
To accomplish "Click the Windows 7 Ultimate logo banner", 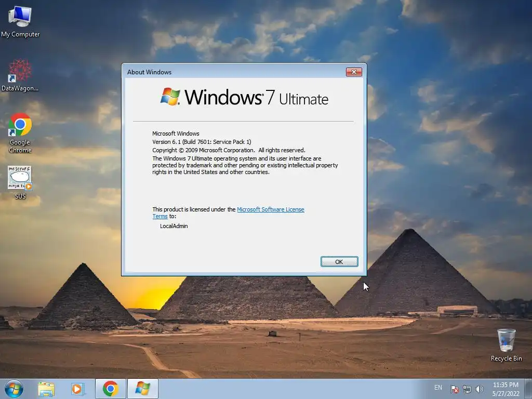I will pos(244,97).
